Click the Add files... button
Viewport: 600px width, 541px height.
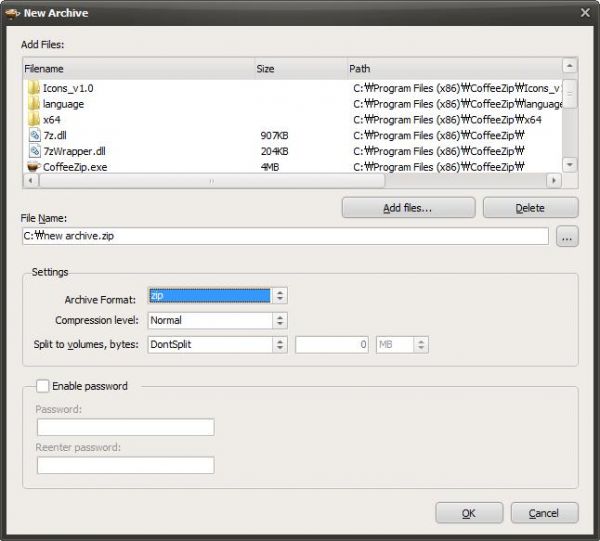click(408, 208)
